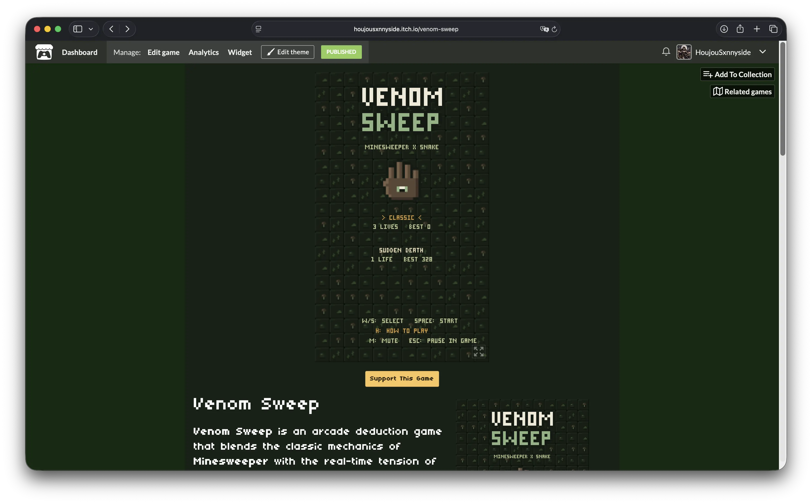Show the Safari sidebar

click(78, 29)
